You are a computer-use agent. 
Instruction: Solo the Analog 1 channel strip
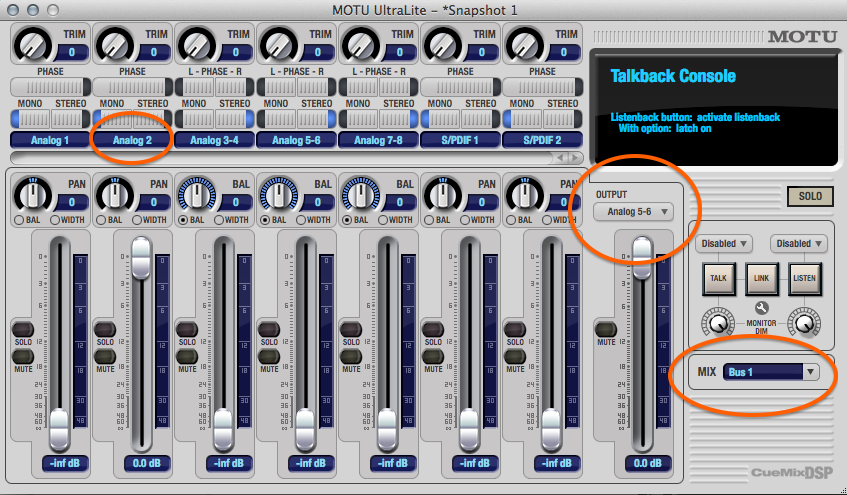[x=24, y=329]
